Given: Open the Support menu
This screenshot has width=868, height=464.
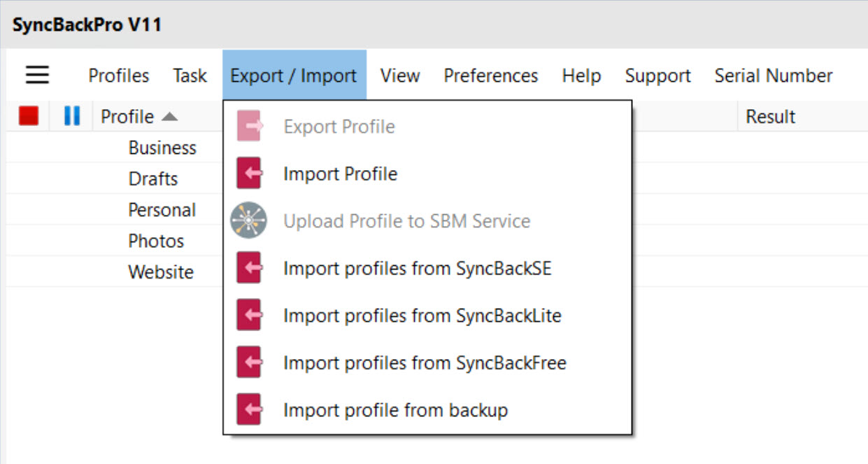Looking at the screenshot, I should (x=658, y=76).
